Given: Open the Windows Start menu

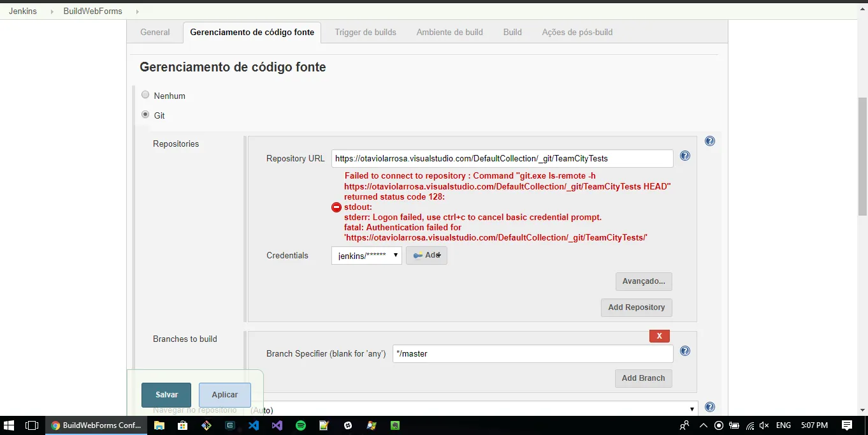Looking at the screenshot, I should 10,425.
